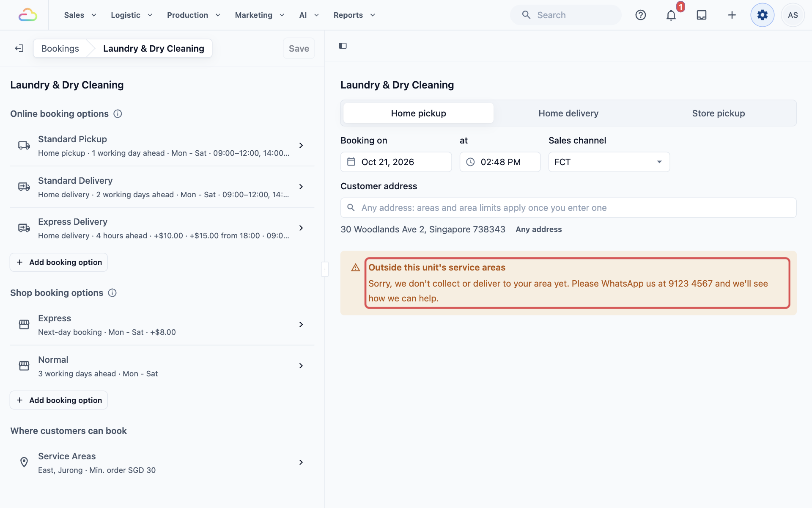The height and width of the screenshot is (508, 812).
Task: Open the Booking on date field
Action: (396, 162)
